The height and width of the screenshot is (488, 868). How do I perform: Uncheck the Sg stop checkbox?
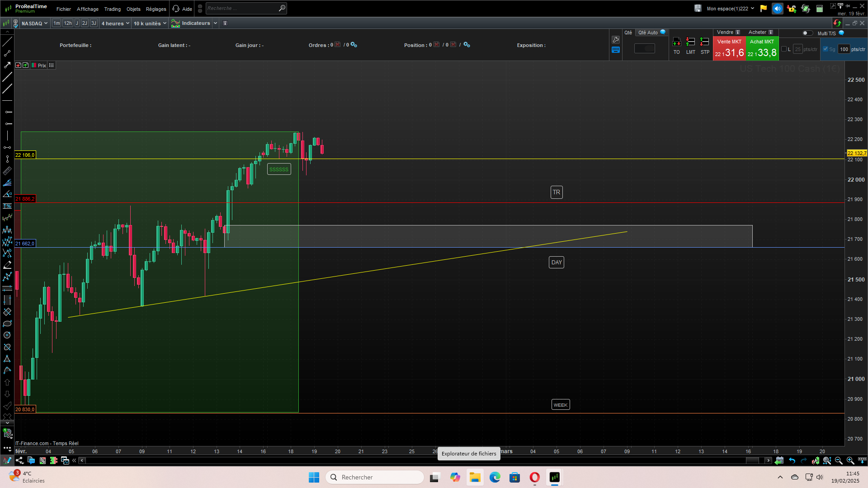point(826,49)
